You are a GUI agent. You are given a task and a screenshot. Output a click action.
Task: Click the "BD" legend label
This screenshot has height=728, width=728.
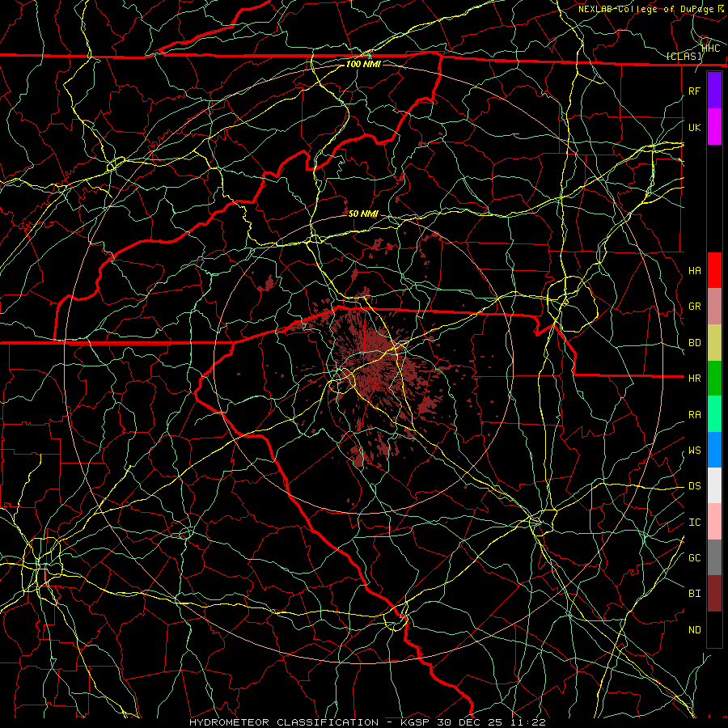tap(694, 343)
